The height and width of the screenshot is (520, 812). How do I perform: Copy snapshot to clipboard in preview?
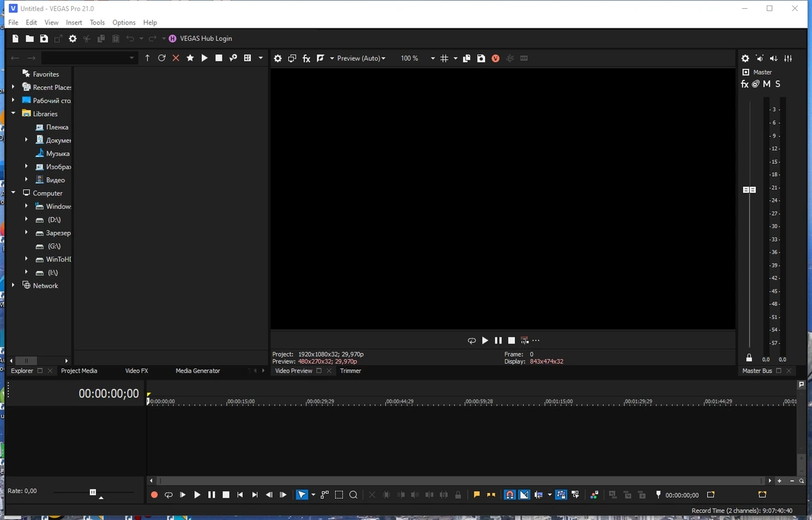click(466, 59)
